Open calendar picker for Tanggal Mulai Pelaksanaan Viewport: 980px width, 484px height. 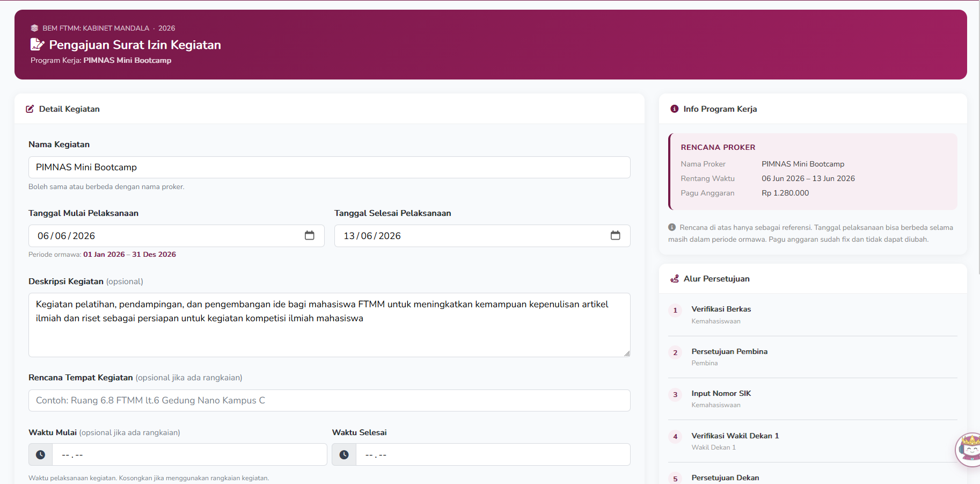[309, 235]
